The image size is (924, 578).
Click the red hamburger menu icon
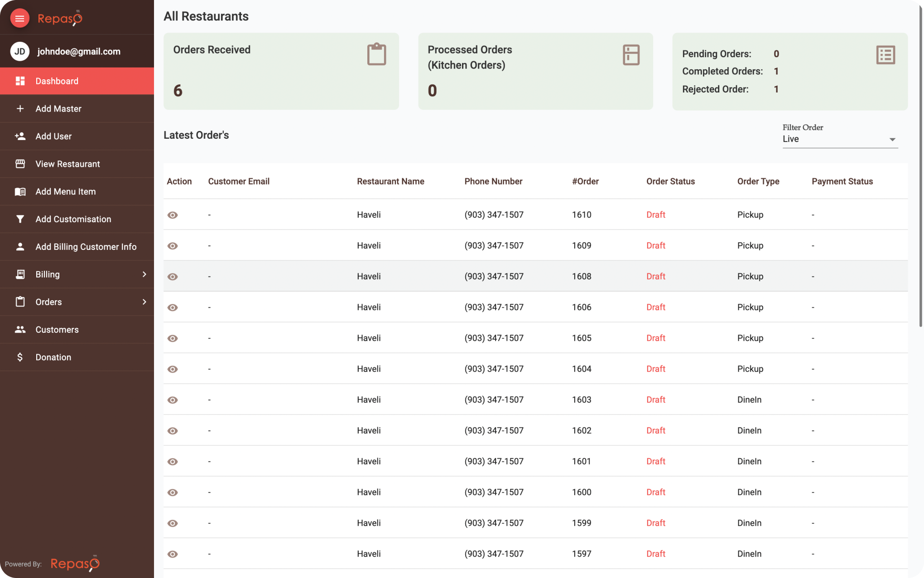click(19, 18)
